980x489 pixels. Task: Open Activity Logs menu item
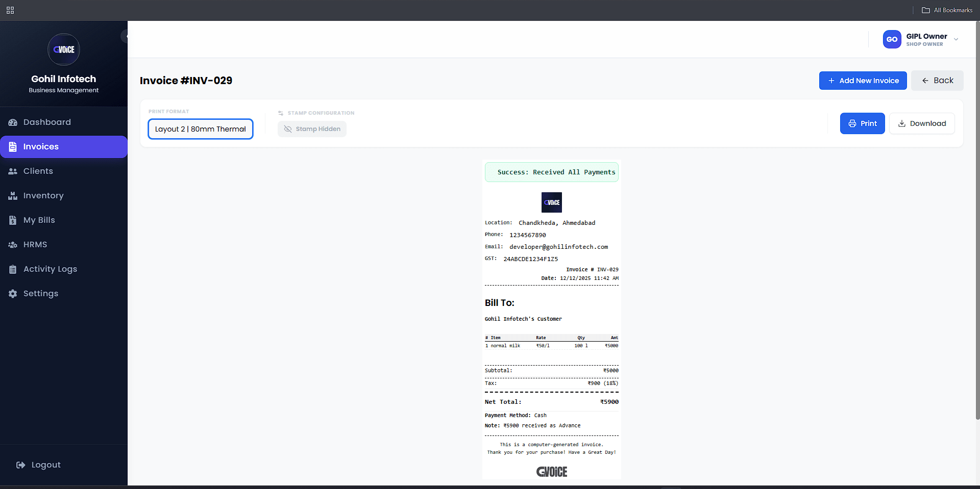coord(64,269)
